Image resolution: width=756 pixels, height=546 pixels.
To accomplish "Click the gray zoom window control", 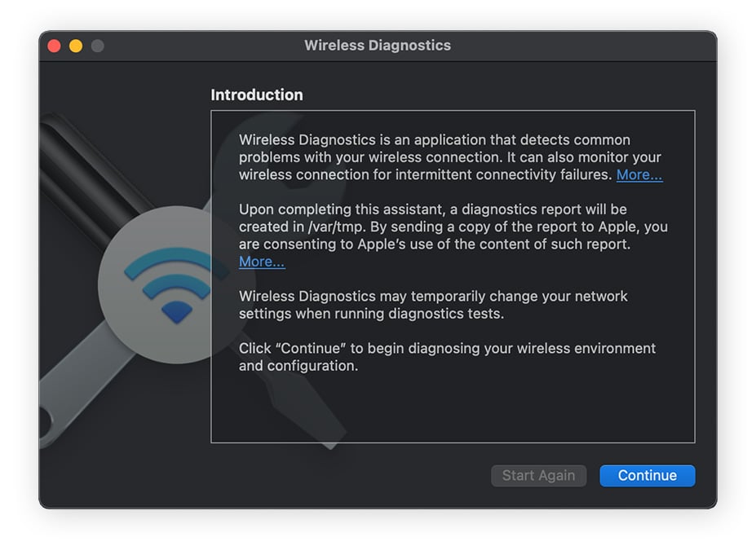I will pos(95,46).
